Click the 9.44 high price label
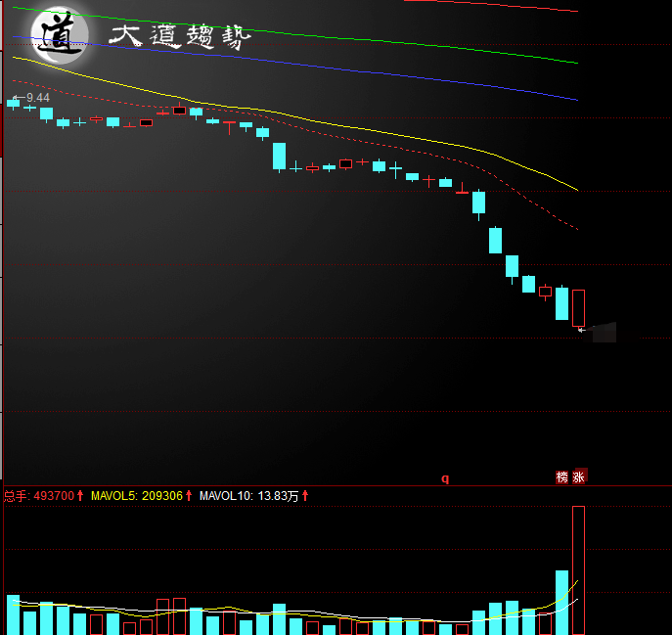The width and height of the screenshot is (672, 635). (x=38, y=97)
